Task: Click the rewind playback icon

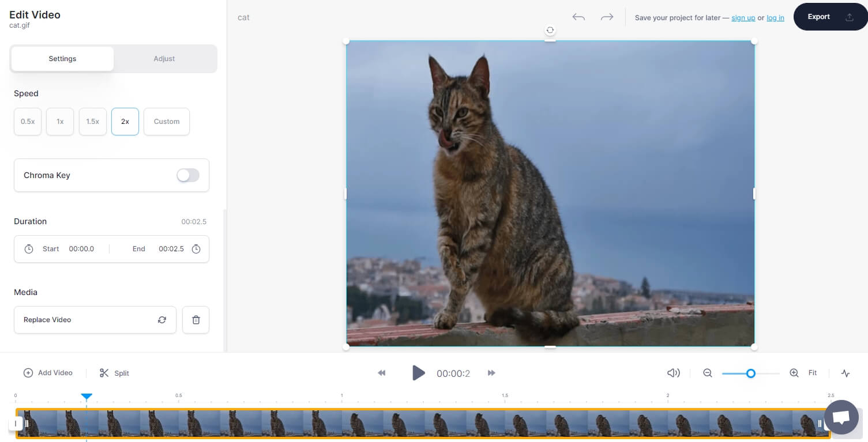Action: 382,373
